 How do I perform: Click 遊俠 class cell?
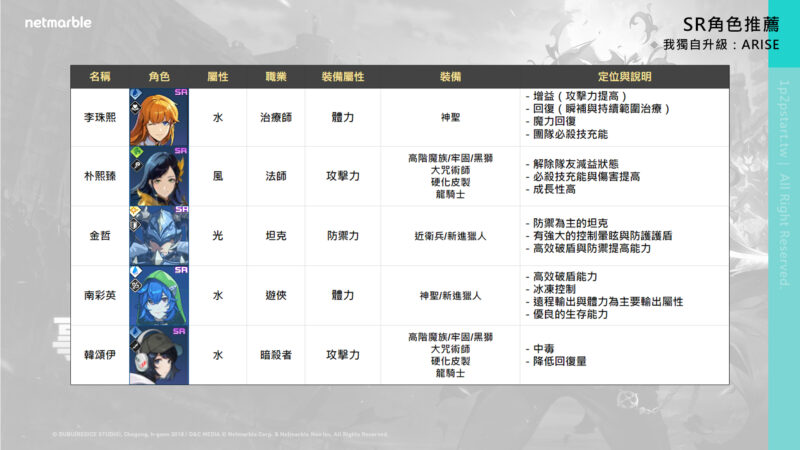click(x=276, y=295)
